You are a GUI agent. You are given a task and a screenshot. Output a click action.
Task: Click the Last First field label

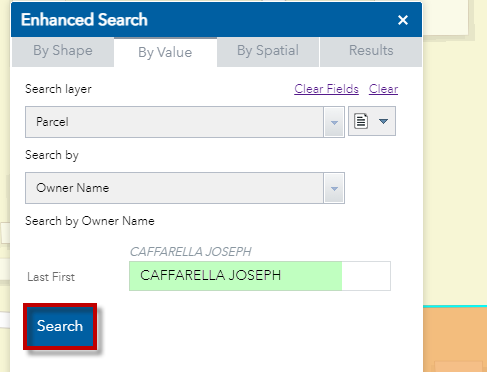click(51, 277)
